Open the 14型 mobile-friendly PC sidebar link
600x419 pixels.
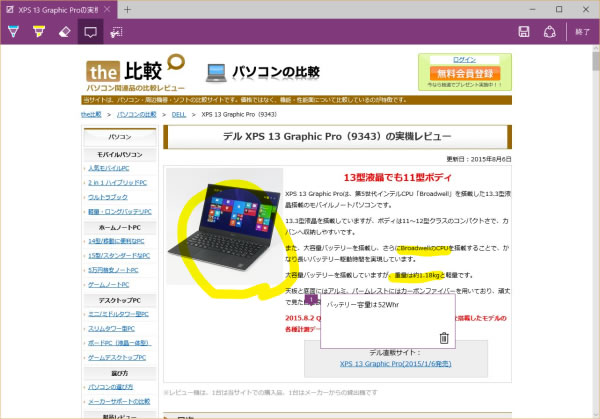pyautogui.click(x=116, y=241)
